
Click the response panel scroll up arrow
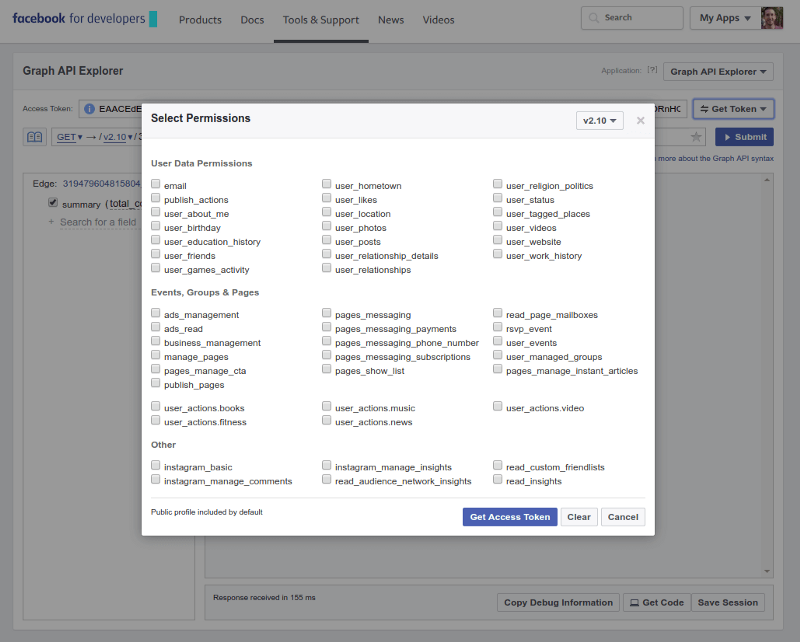pos(767,180)
